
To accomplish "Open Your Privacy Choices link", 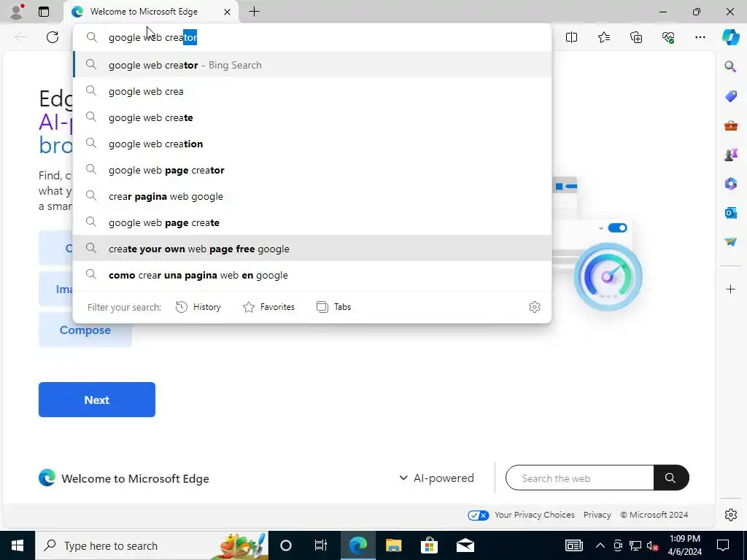I will point(534,515).
